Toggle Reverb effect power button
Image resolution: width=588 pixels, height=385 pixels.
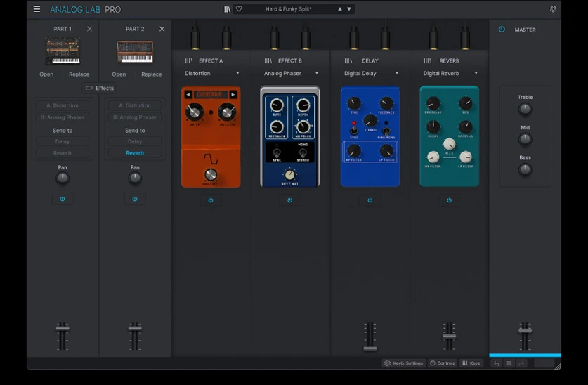(x=449, y=200)
